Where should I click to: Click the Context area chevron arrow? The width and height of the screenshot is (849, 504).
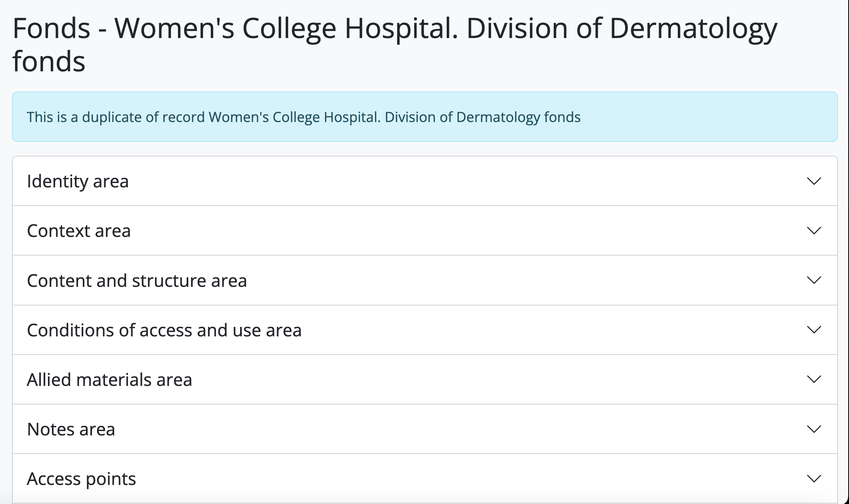[x=814, y=231]
